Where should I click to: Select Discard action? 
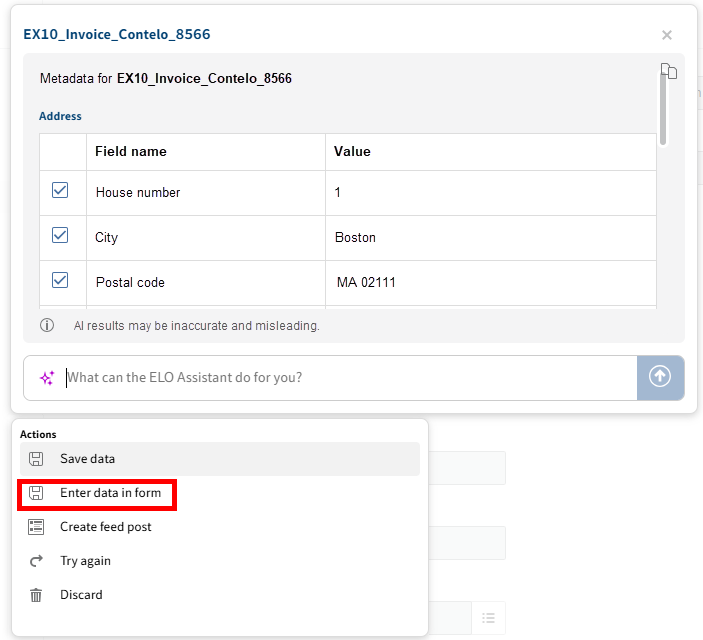coord(220,595)
